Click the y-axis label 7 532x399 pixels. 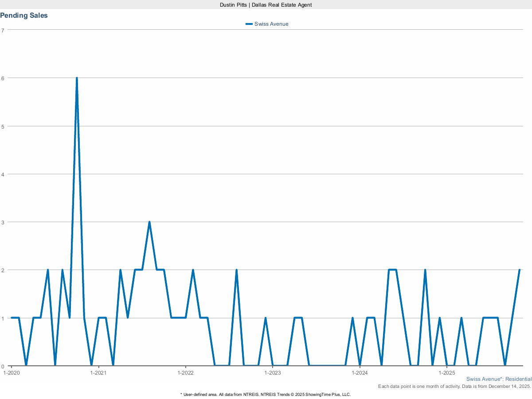(3, 30)
